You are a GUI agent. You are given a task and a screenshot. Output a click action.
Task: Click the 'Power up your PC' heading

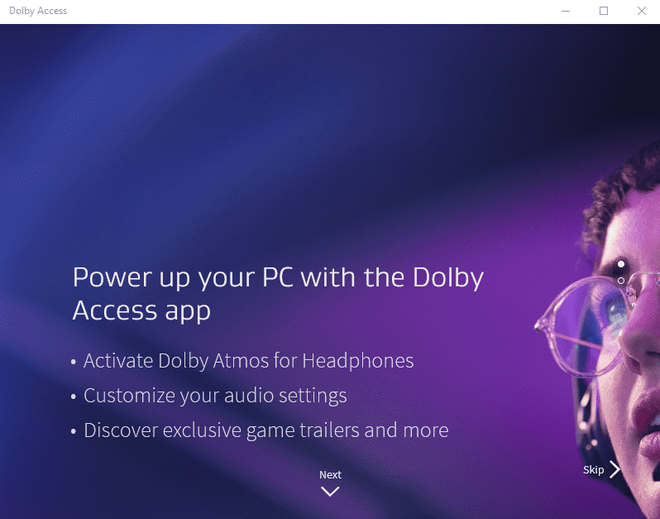click(x=278, y=294)
